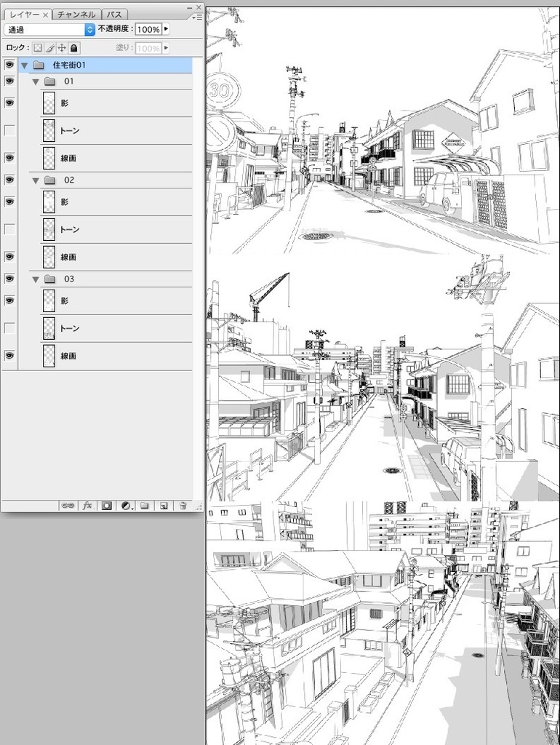Add a layer mask
The height and width of the screenshot is (745, 560).
[106, 506]
